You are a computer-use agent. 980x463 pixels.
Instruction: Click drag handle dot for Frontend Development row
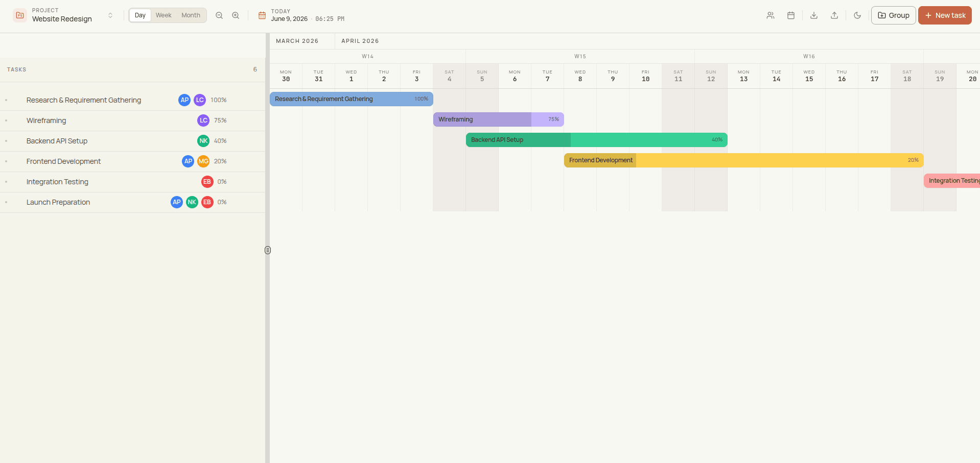pos(6,161)
